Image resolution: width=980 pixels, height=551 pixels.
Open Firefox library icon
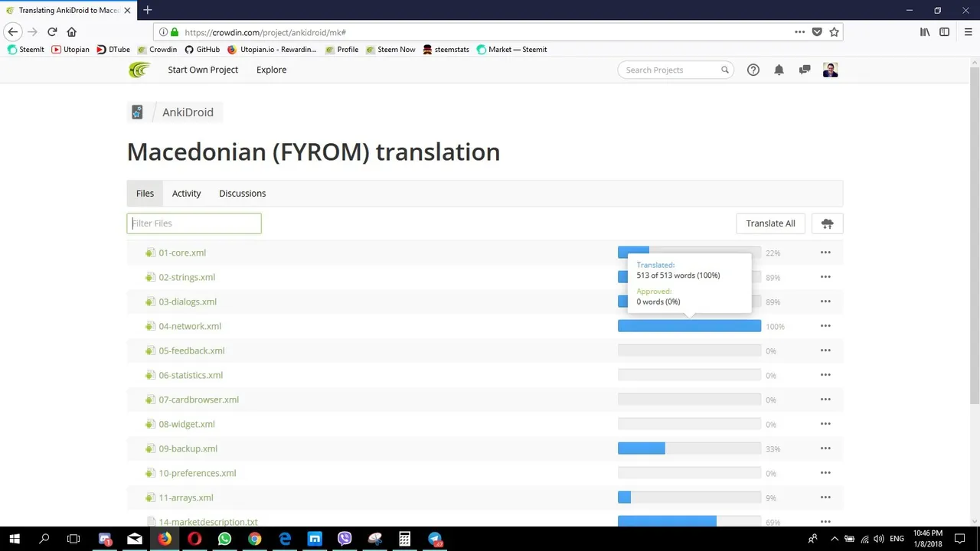(x=925, y=32)
